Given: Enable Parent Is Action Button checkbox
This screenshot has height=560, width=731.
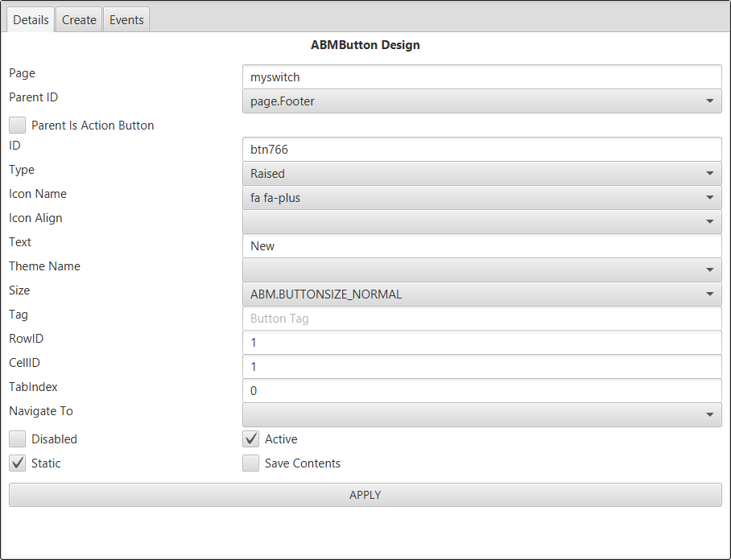Looking at the screenshot, I should (17, 126).
